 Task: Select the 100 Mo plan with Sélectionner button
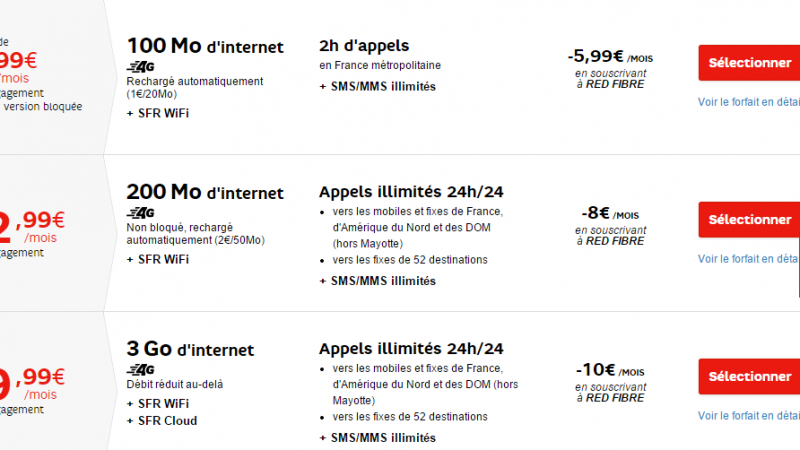749,62
